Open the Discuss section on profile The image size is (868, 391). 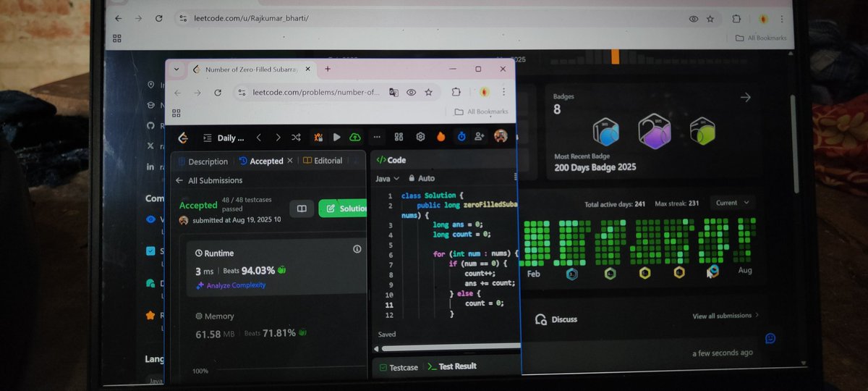click(556, 319)
